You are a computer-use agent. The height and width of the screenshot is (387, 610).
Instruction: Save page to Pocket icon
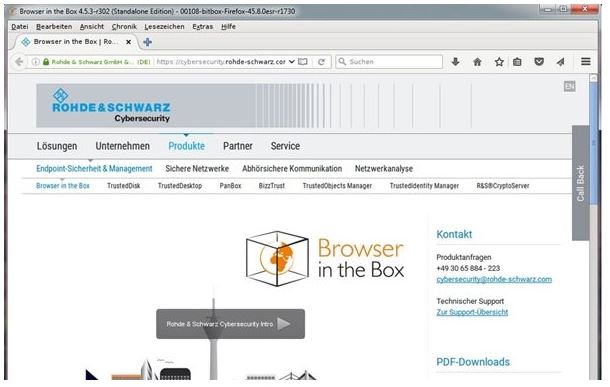click(539, 62)
